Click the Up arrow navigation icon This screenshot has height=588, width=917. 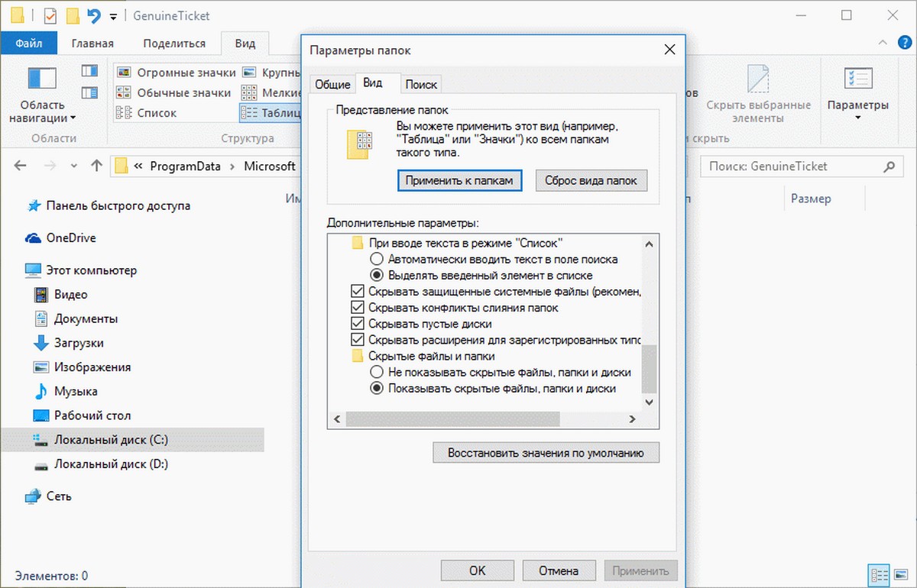click(x=96, y=166)
